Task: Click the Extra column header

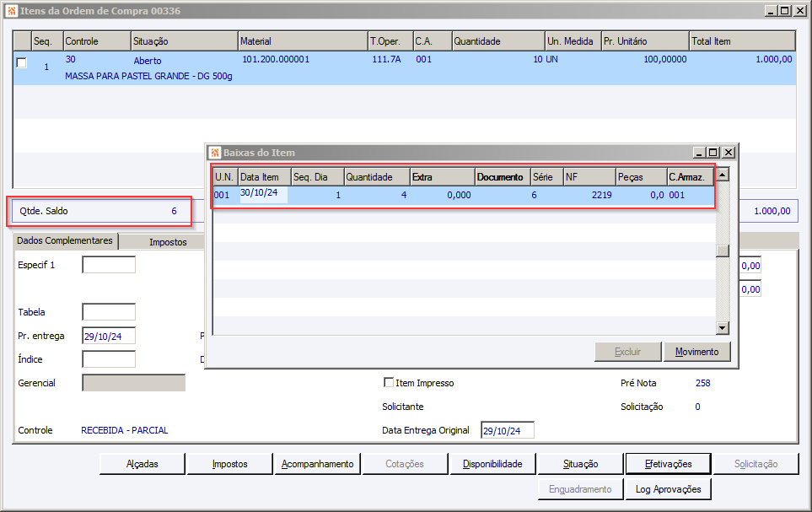Action: click(443, 177)
